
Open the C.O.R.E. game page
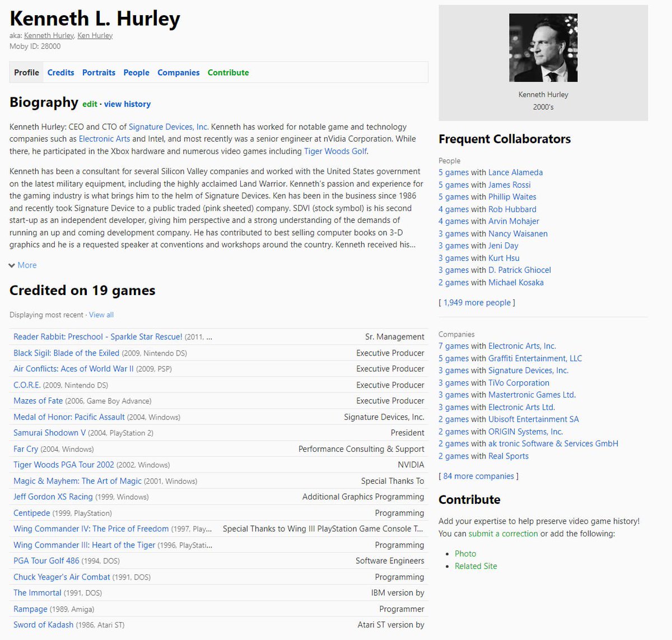pos(27,385)
